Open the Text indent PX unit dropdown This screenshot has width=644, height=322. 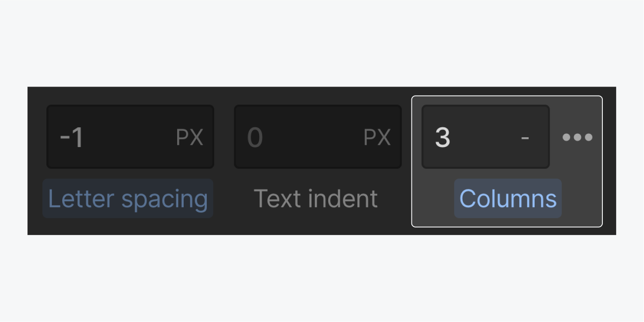click(x=377, y=137)
